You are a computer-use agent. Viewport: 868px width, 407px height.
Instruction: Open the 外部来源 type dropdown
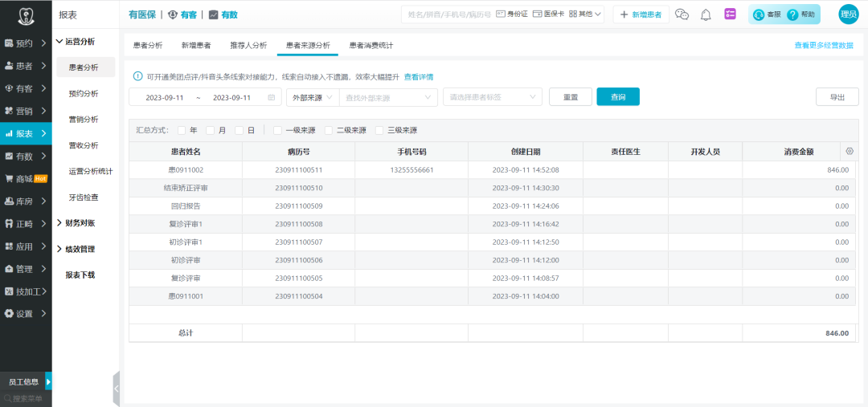pos(313,97)
